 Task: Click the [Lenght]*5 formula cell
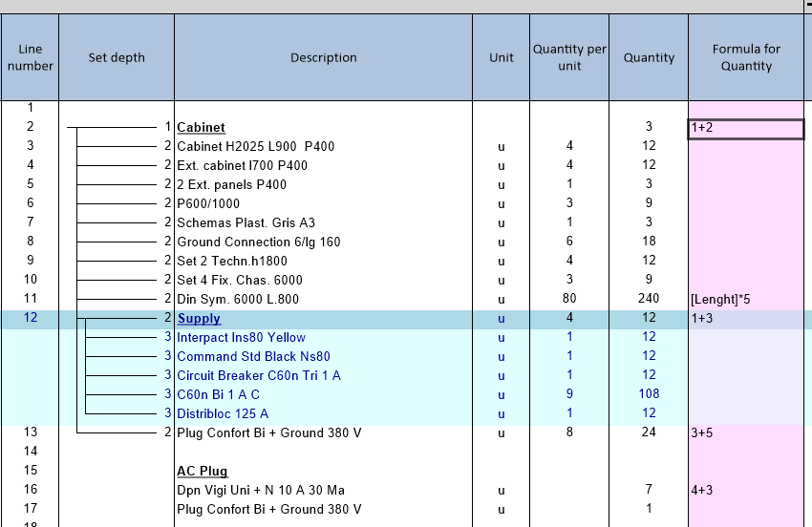tap(745, 299)
